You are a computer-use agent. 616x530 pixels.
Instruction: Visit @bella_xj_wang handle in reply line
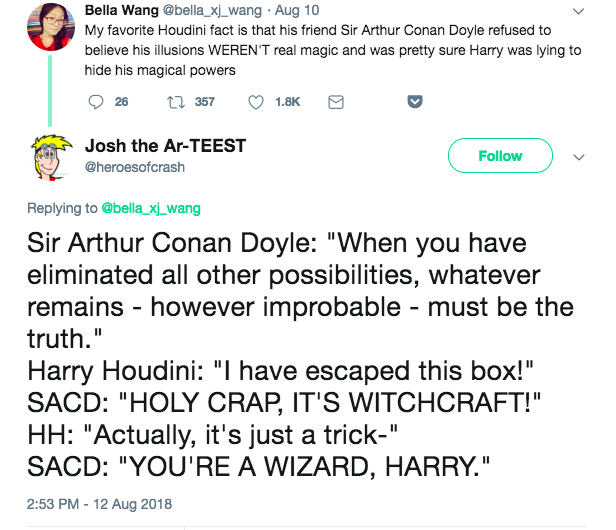[151, 208]
